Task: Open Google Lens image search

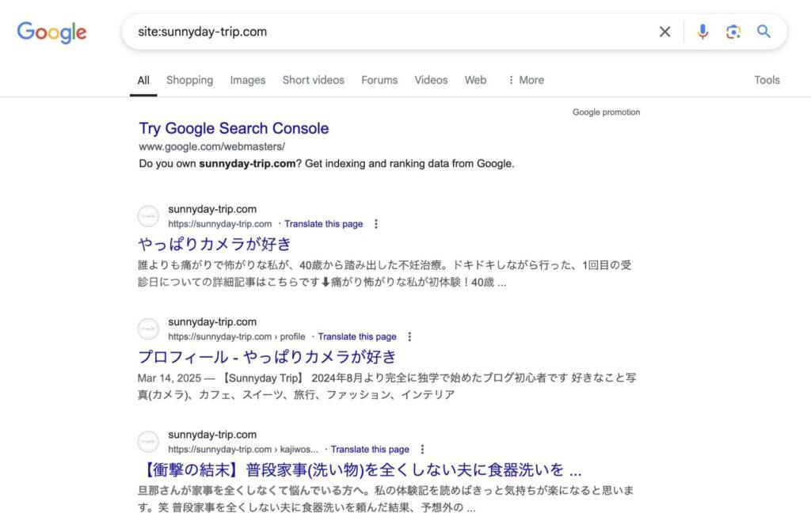Action: 733,32
